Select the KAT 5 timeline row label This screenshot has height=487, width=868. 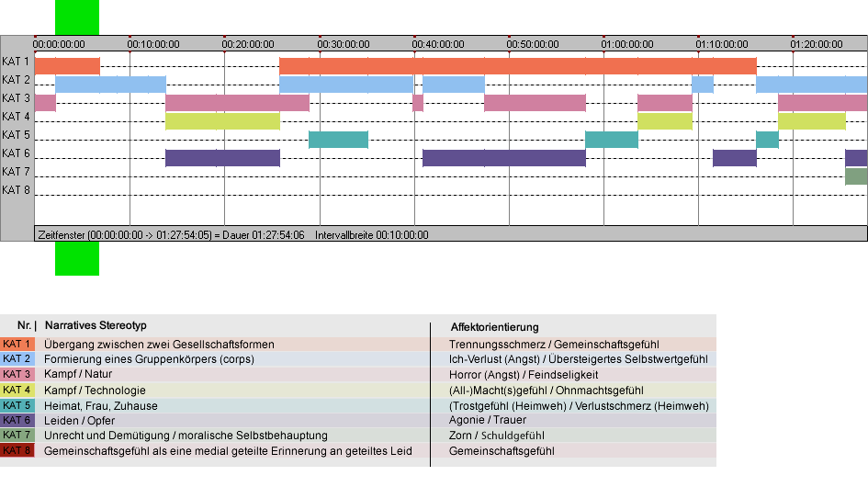[16, 135]
